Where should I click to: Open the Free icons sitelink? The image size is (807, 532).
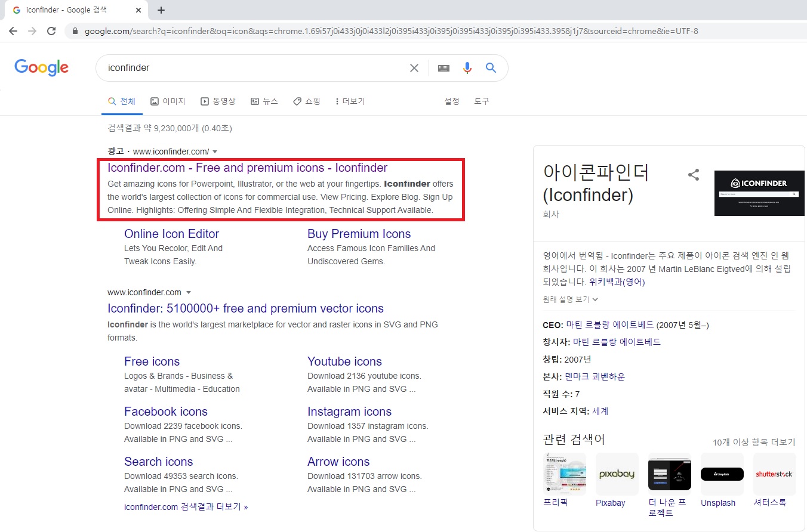[152, 361]
